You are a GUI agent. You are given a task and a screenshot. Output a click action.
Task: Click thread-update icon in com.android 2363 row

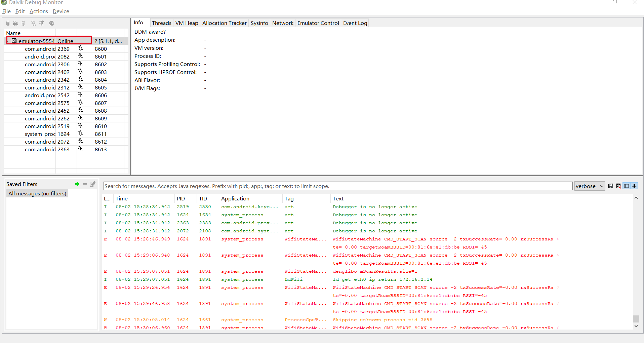pos(80,149)
